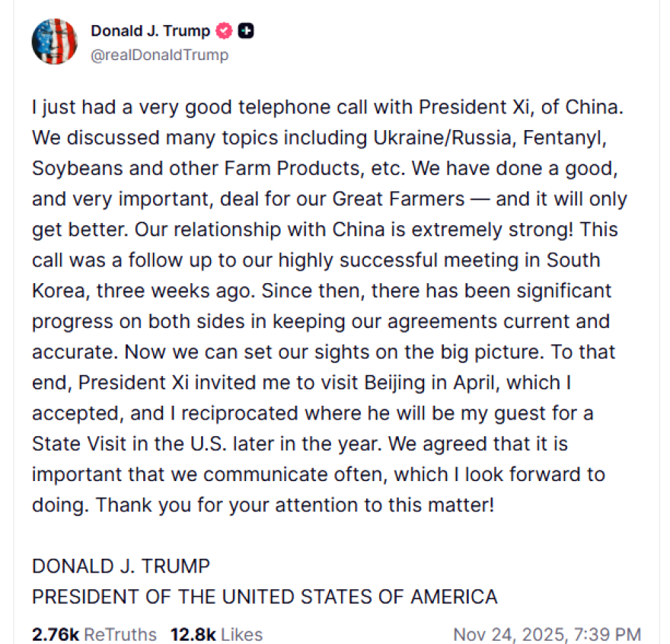
Task: Click the words "President Xi, of China"
Action: (544, 107)
